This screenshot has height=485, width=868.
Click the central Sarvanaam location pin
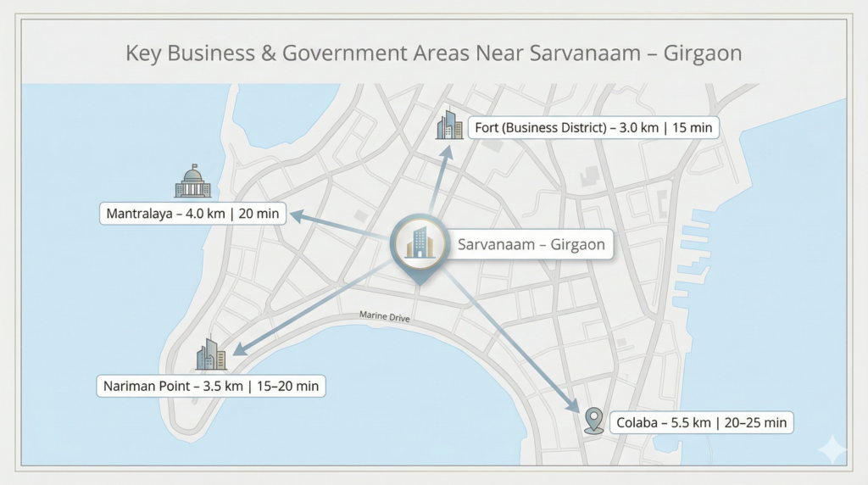pyautogui.click(x=419, y=242)
